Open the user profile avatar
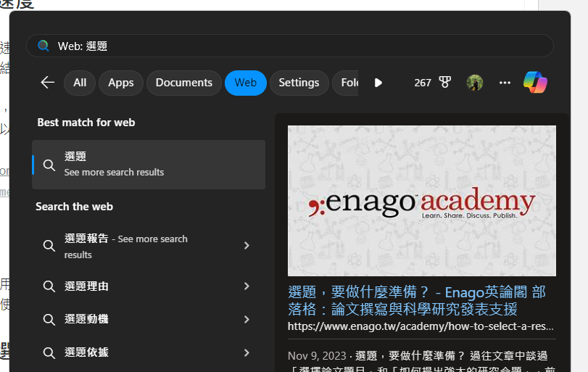The width and height of the screenshot is (588, 372). (475, 83)
